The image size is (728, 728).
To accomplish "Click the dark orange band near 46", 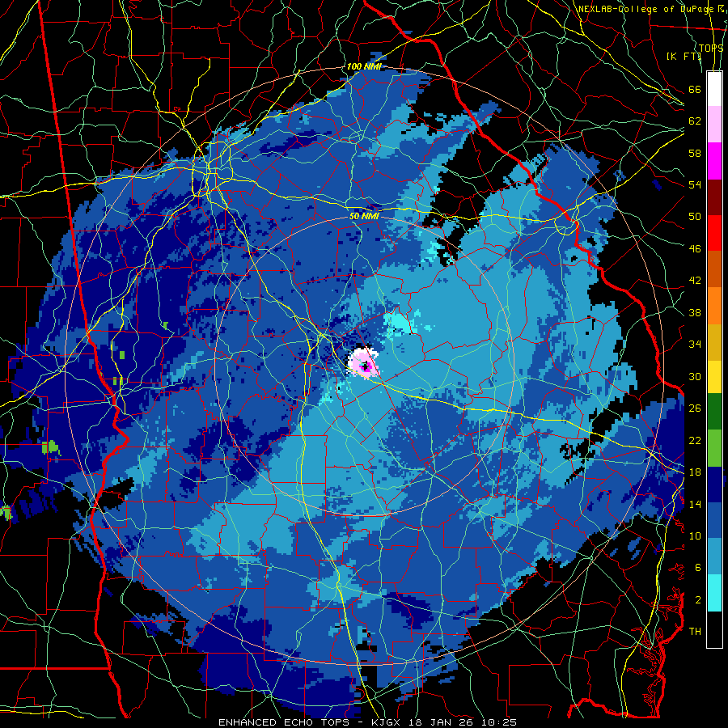I will coord(714,269).
